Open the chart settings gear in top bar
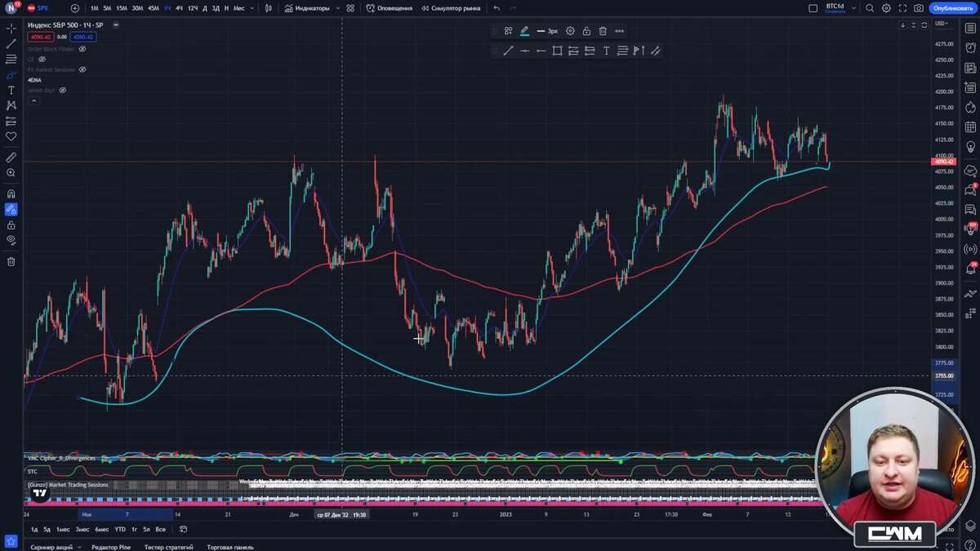 tap(886, 8)
